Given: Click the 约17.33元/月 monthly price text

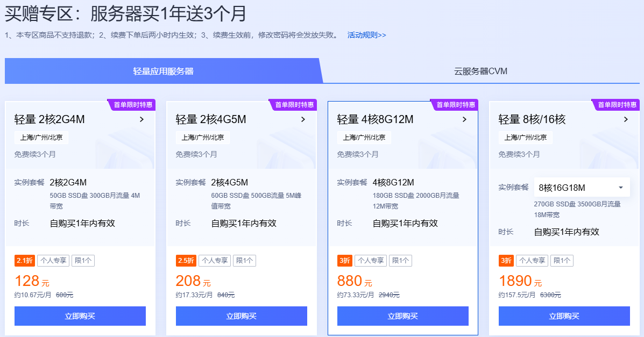Looking at the screenshot, I should [x=194, y=295].
